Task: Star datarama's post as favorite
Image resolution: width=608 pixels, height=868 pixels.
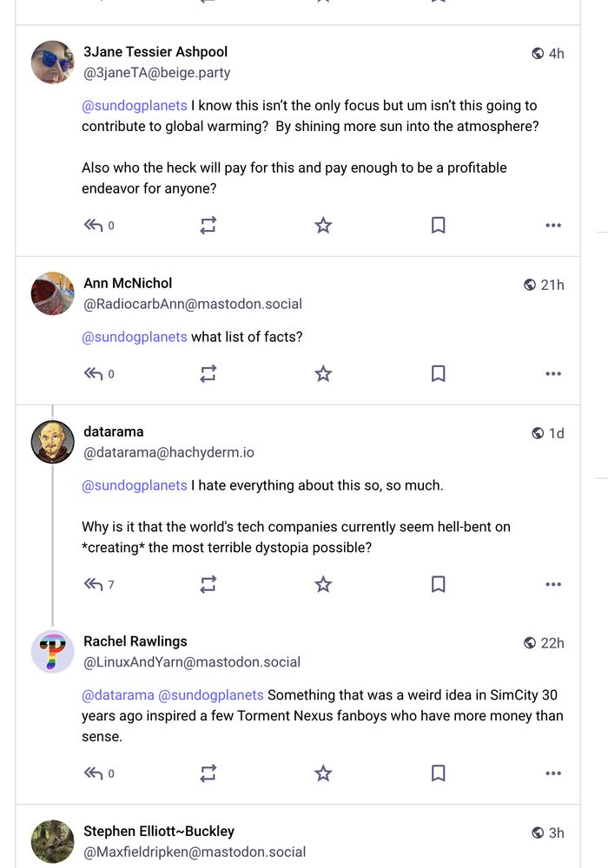Action: pyautogui.click(x=323, y=584)
